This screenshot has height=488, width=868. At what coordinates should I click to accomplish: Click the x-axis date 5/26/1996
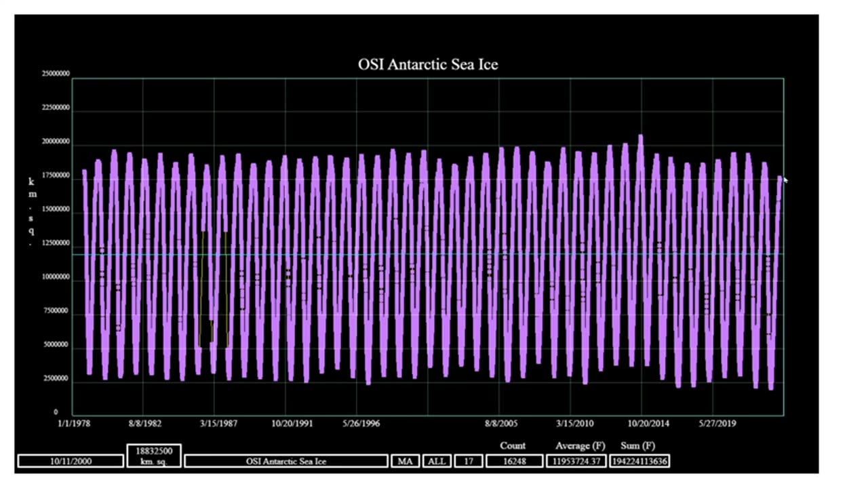pyautogui.click(x=361, y=424)
